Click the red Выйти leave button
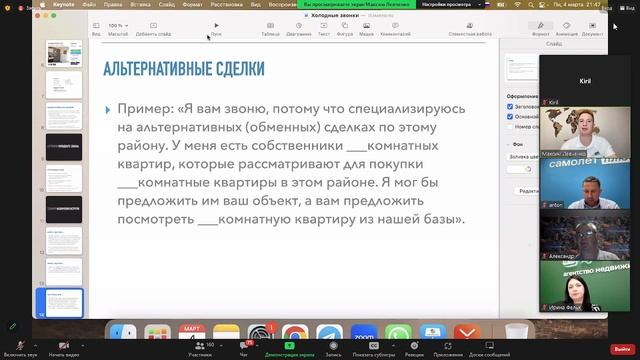 click(x=622, y=349)
